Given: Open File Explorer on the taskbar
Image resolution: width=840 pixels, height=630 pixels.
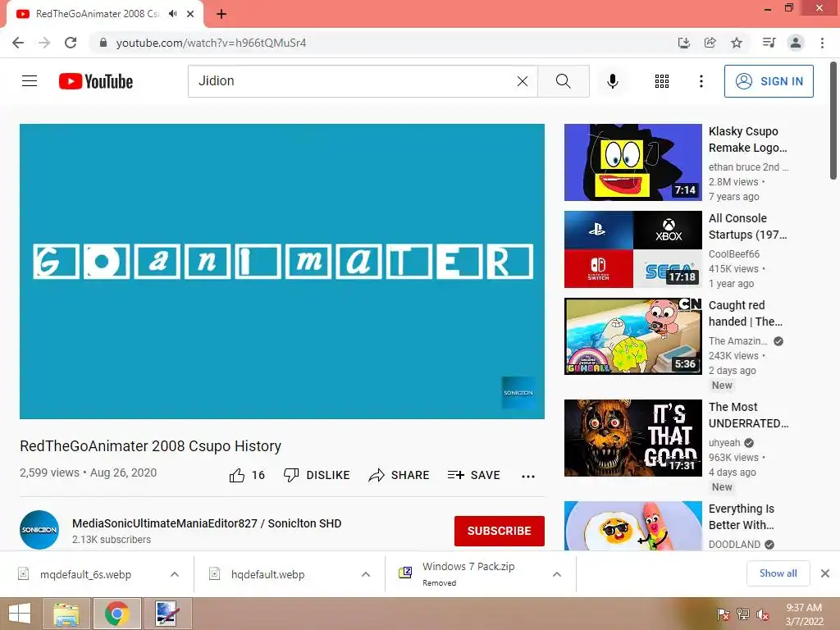Looking at the screenshot, I should coord(66,614).
